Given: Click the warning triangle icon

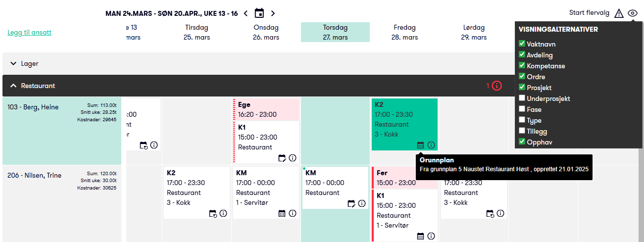Looking at the screenshot, I should [619, 13].
